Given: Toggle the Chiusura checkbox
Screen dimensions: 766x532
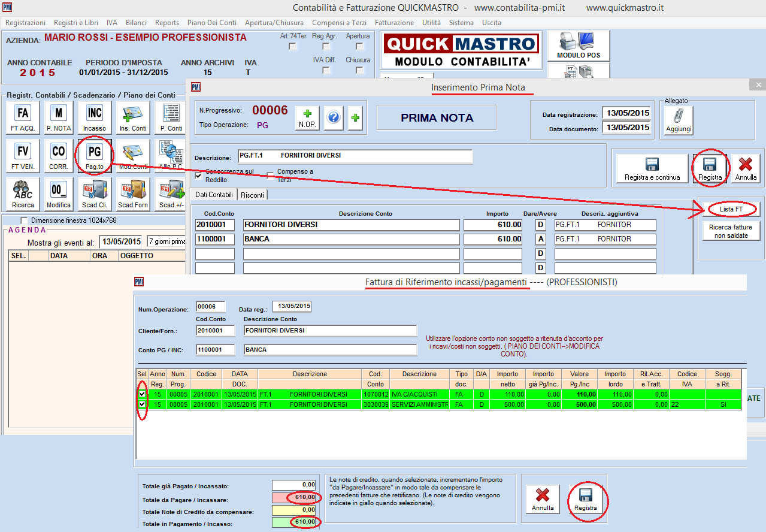Looking at the screenshot, I should (x=359, y=70).
